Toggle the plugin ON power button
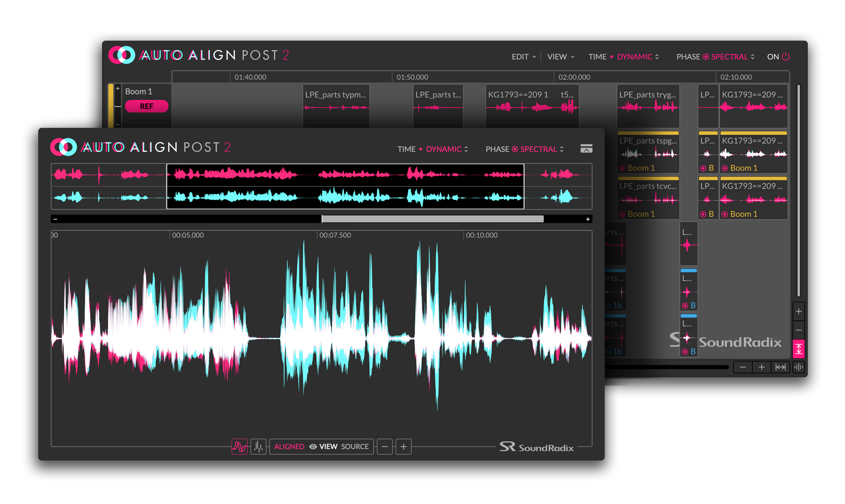The height and width of the screenshot is (504, 845). pos(786,57)
